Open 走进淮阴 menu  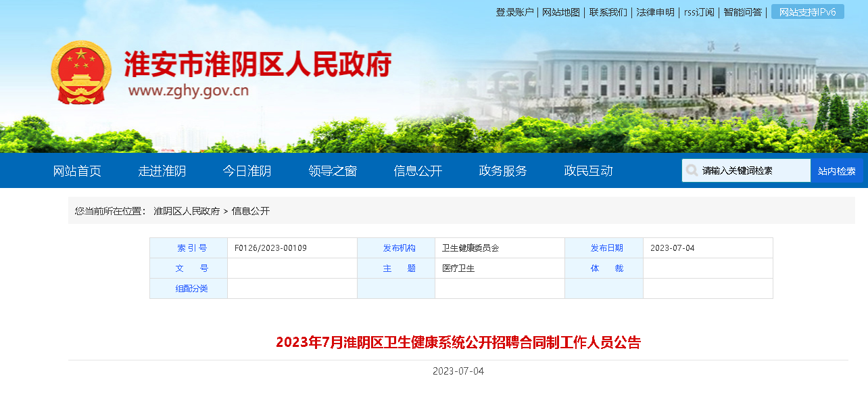point(162,171)
